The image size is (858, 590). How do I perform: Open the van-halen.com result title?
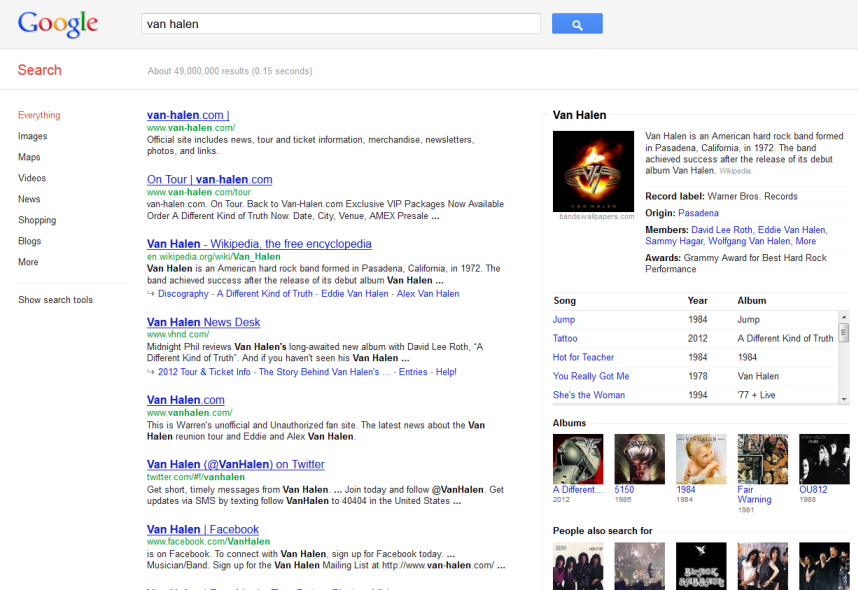point(188,115)
